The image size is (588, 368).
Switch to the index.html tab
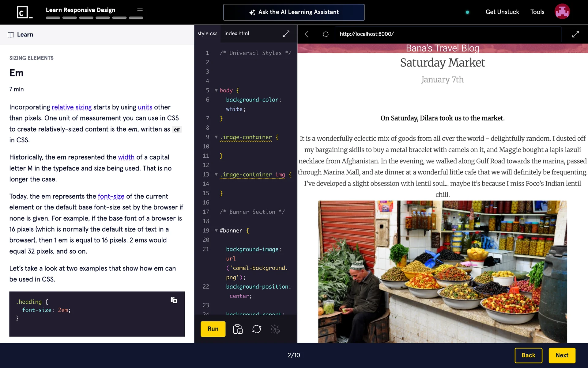pos(236,33)
